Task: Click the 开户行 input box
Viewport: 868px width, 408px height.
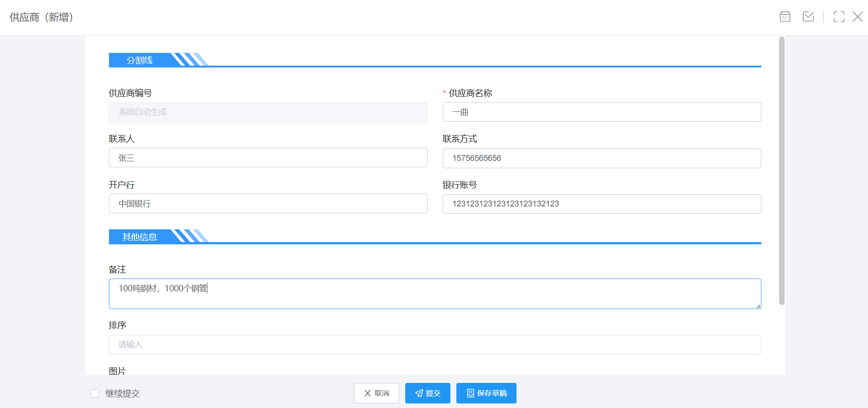Action: click(268, 204)
